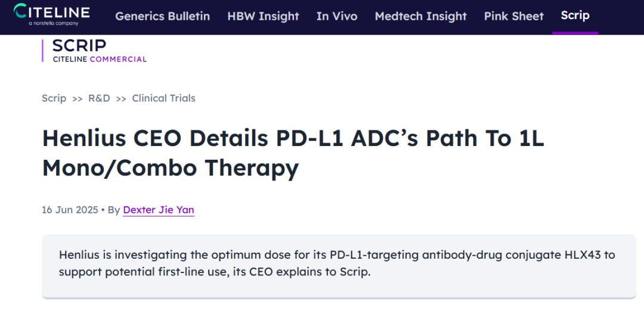Open author Dexter Jie Yan's profile
The height and width of the screenshot is (310, 644).
pyautogui.click(x=159, y=210)
